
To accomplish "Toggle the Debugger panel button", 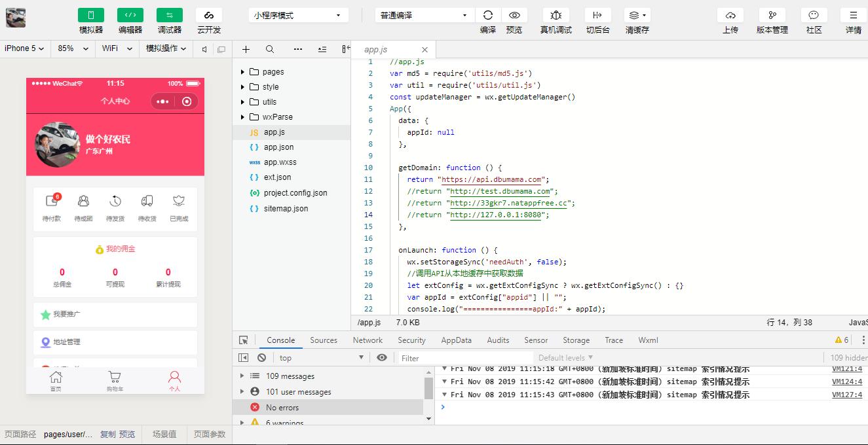I will 170,15.
